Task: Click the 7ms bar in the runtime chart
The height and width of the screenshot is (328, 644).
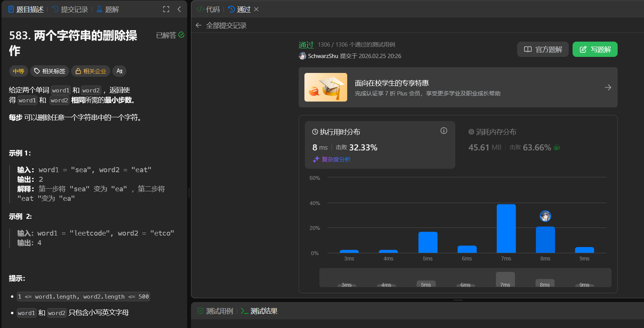Action: (506, 228)
